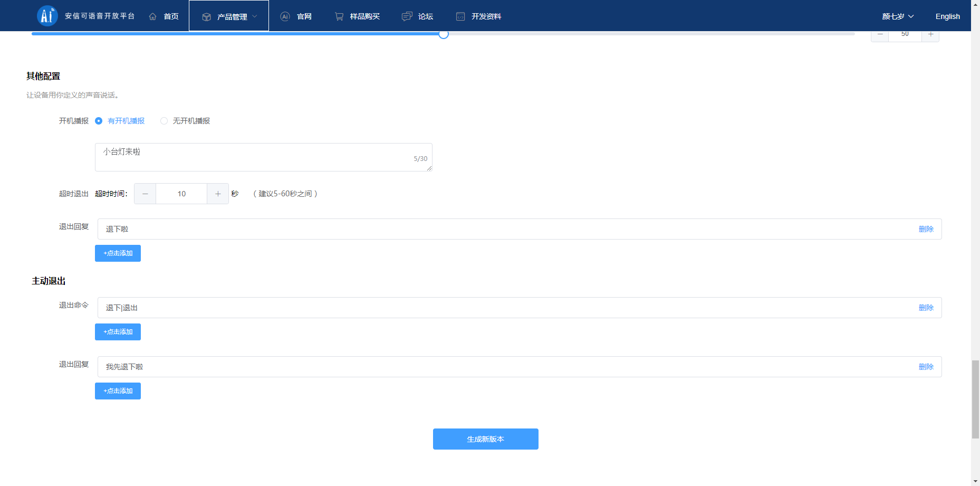Delete the 退下|退出 command row
The image size is (980, 486).
click(x=926, y=308)
